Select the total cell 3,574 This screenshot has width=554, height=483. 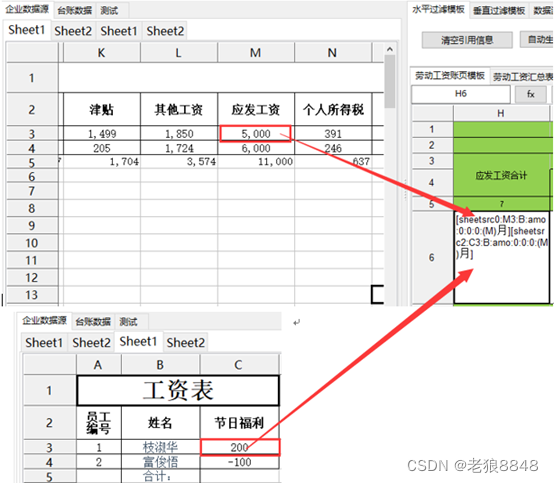click(179, 161)
